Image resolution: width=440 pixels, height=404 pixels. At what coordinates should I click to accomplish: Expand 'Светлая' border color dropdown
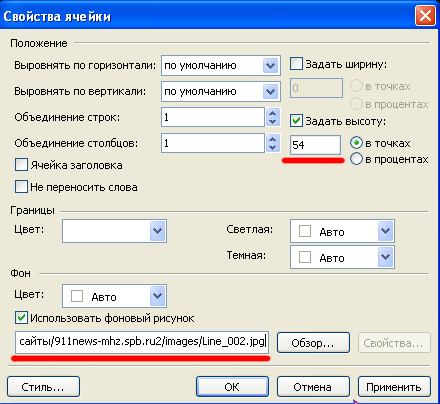(x=385, y=231)
